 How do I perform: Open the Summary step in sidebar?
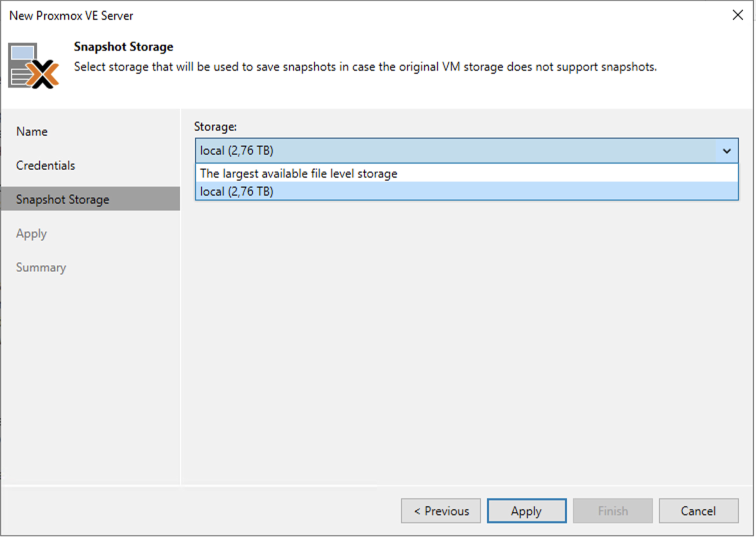click(41, 267)
